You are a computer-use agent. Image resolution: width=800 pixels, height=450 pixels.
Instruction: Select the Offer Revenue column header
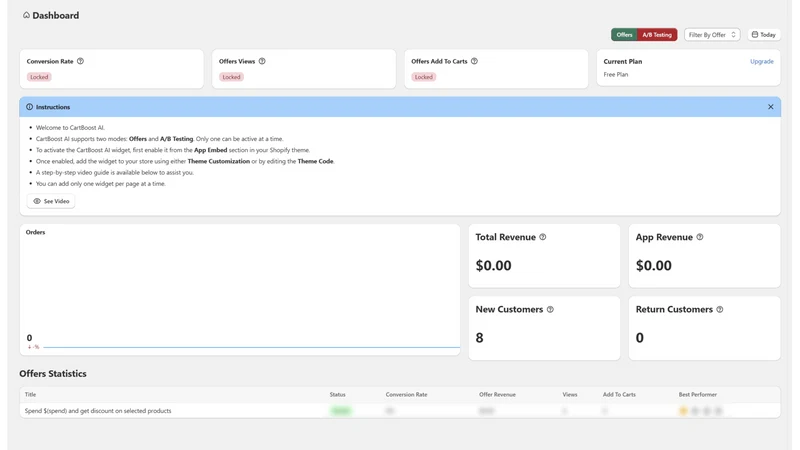[497, 394]
